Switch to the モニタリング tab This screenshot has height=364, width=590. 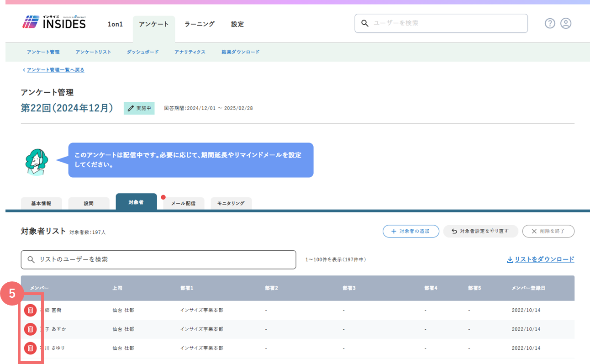231,203
